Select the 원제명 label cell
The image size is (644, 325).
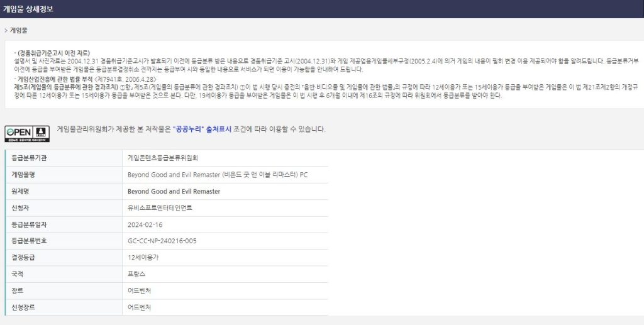64,191
